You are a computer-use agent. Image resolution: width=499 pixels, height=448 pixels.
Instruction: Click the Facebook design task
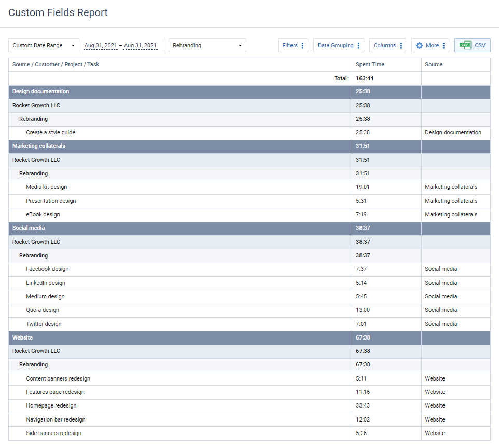point(47,269)
